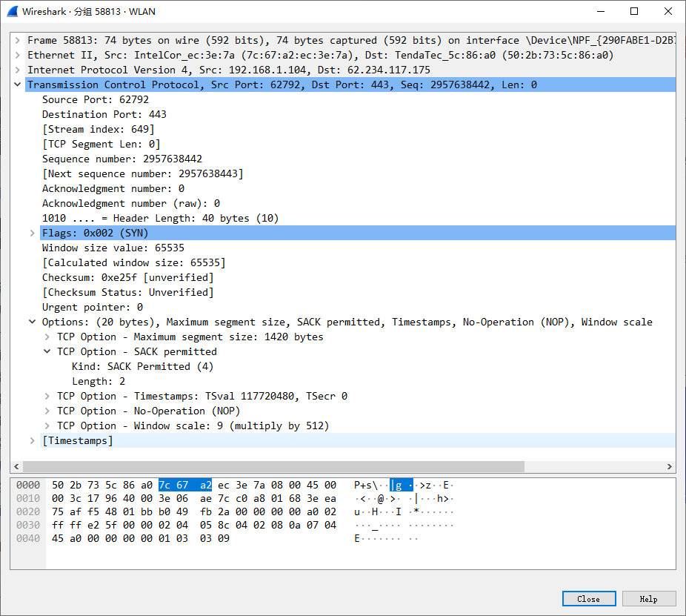Expand the Frame 58813 tree row
Screen dimensions: 686x616
[x=17, y=40]
